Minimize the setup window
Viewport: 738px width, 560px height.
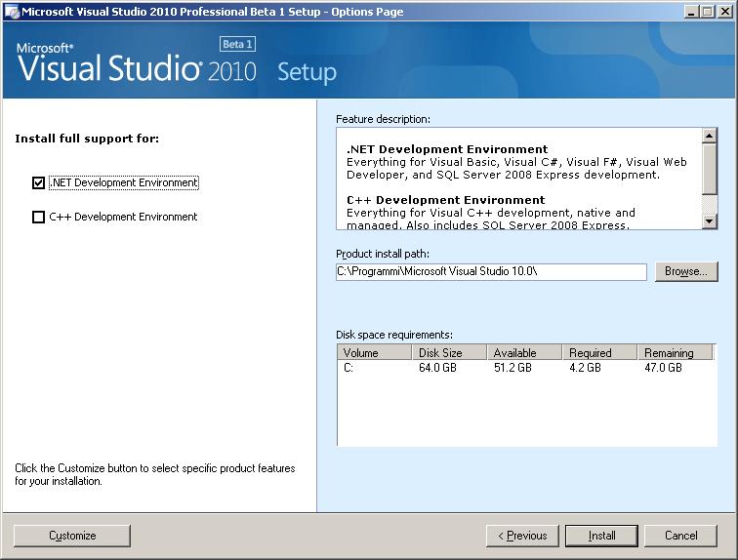pyautogui.click(x=691, y=12)
